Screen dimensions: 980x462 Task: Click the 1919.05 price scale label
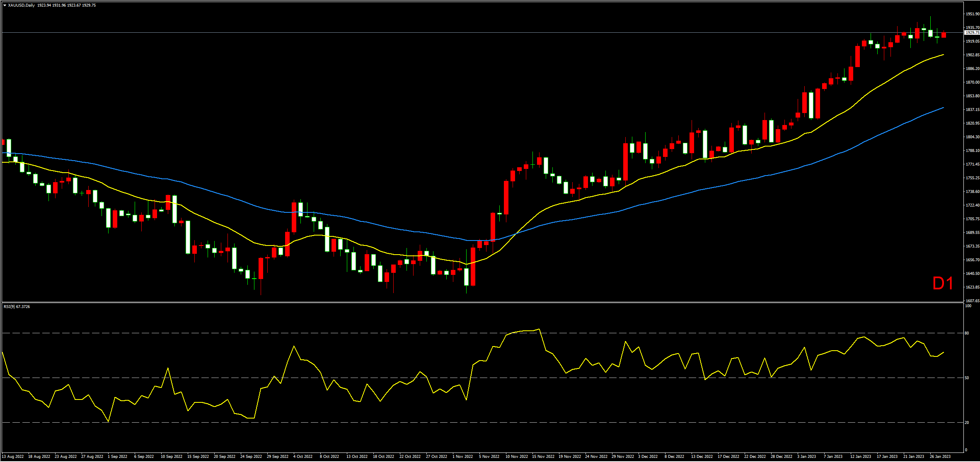point(973,41)
